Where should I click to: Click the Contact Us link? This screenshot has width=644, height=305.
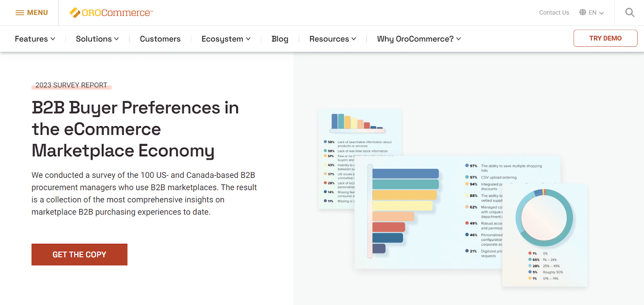tap(554, 12)
